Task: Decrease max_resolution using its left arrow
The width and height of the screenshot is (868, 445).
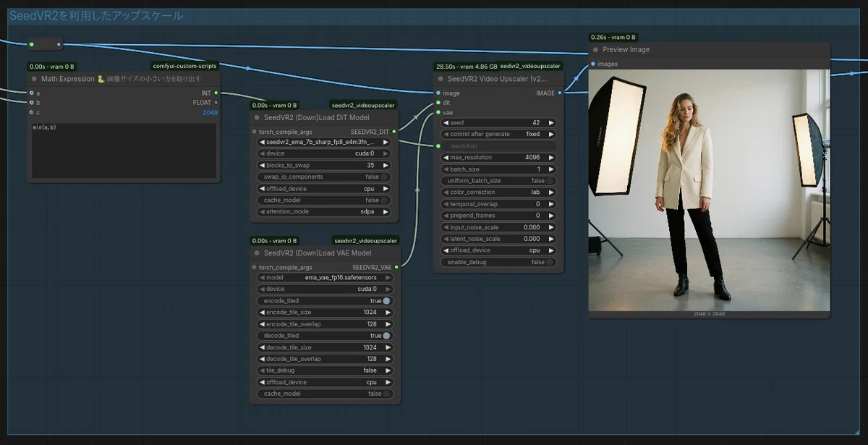Action: click(x=446, y=158)
